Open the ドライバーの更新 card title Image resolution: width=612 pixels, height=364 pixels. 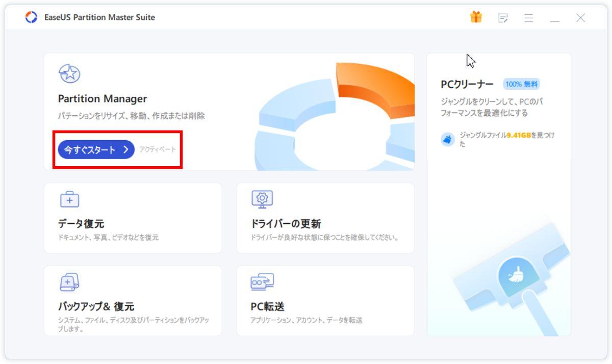pyautogui.click(x=286, y=224)
